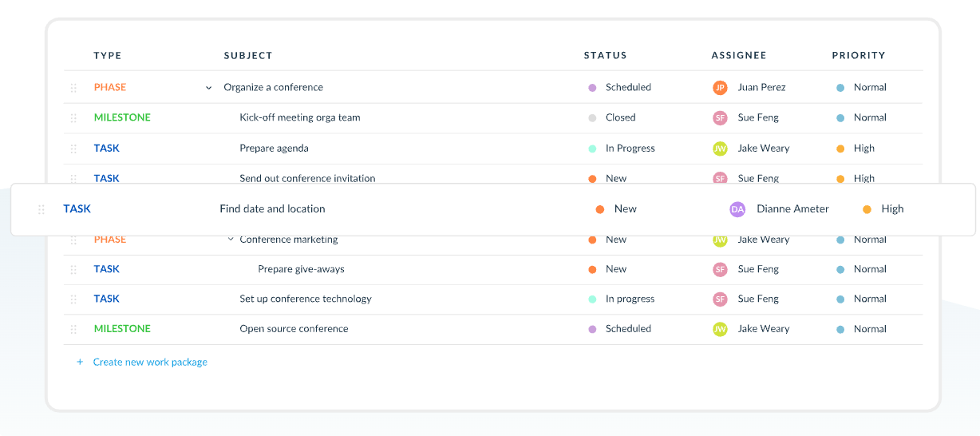The height and width of the screenshot is (436, 980).
Task: Click Dianne Ameter's DA avatar
Action: (x=737, y=209)
